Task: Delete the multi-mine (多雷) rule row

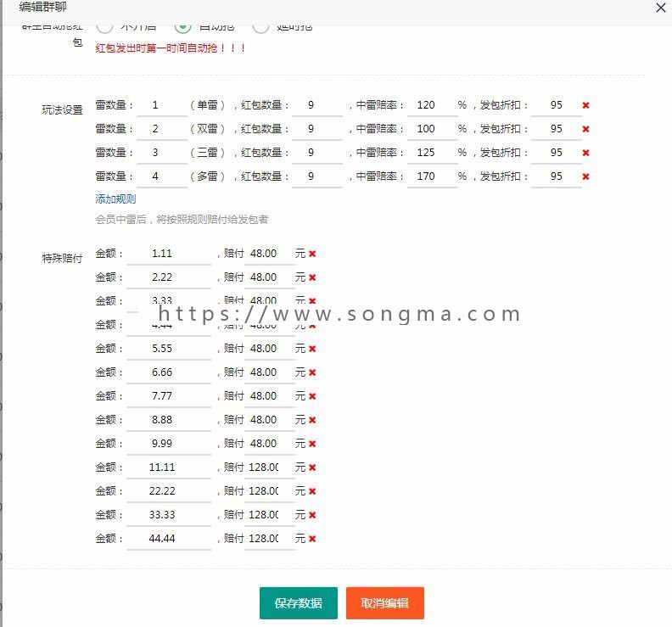Action: tap(585, 176)
